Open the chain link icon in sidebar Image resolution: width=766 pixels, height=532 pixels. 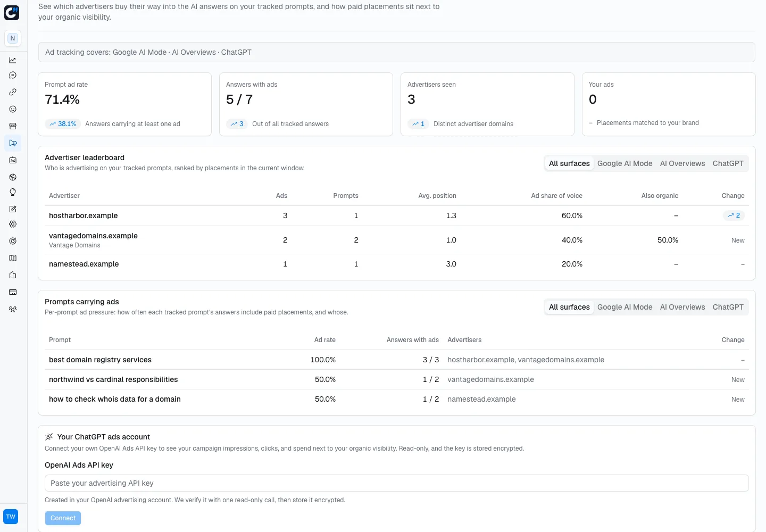click(x=13, y=92)
